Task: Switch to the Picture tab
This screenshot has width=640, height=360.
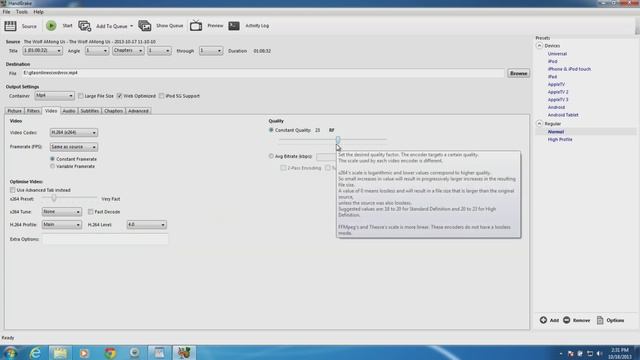Action: coord(14,111)
